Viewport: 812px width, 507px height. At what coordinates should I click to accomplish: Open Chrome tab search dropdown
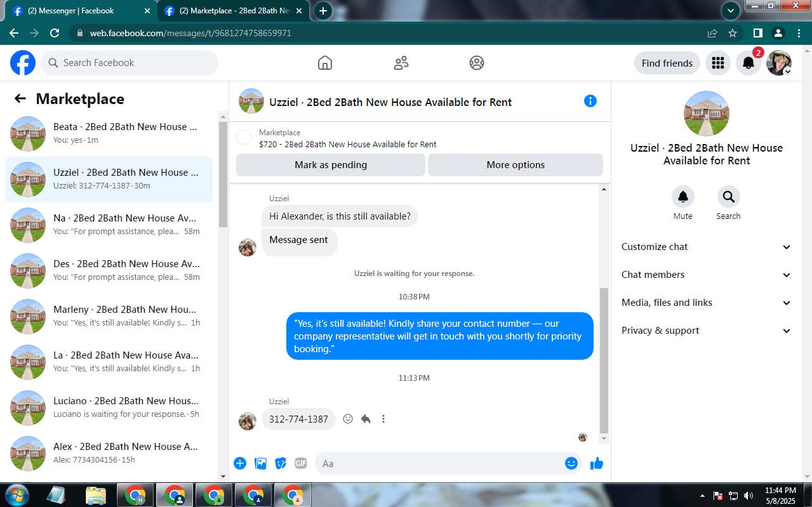coord(731,10)
